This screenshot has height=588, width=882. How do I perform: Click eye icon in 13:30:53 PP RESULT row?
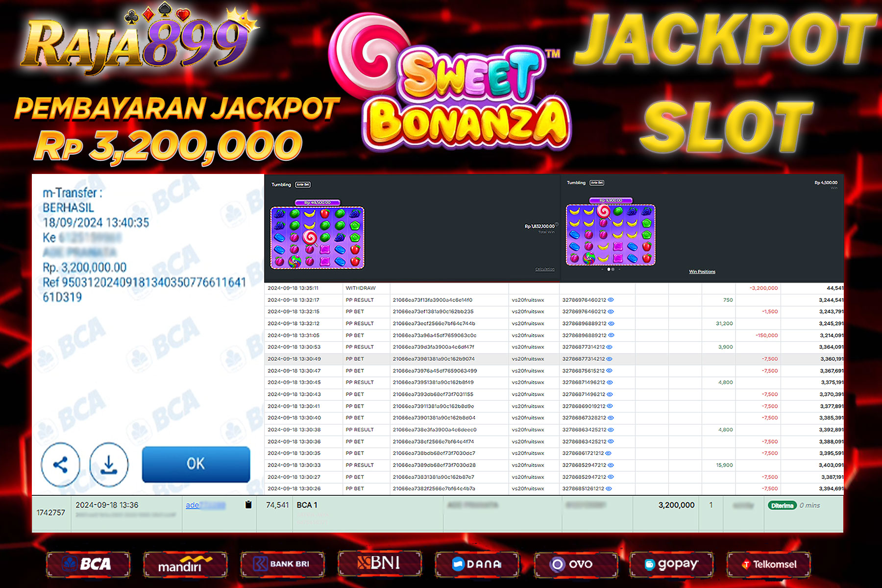[610, 347]
